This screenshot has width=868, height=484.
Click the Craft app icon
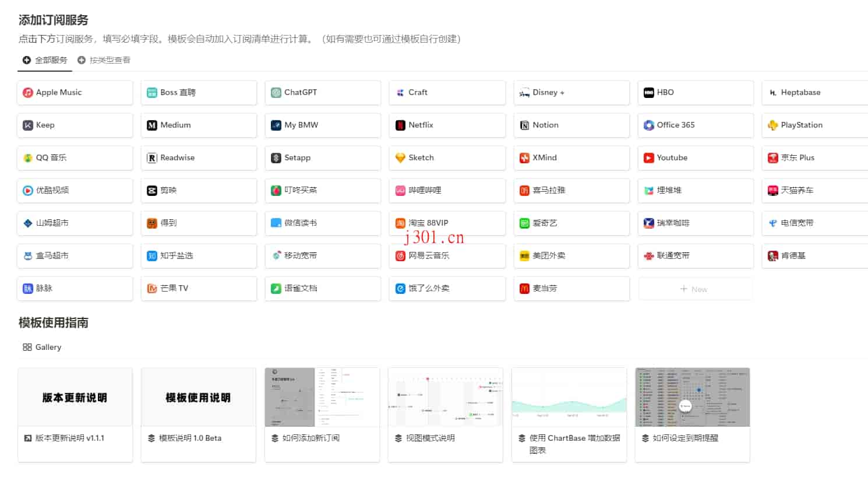point(400,93)
